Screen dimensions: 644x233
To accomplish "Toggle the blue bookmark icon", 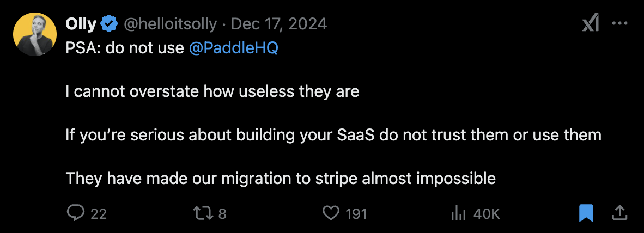I will point(586,213).
